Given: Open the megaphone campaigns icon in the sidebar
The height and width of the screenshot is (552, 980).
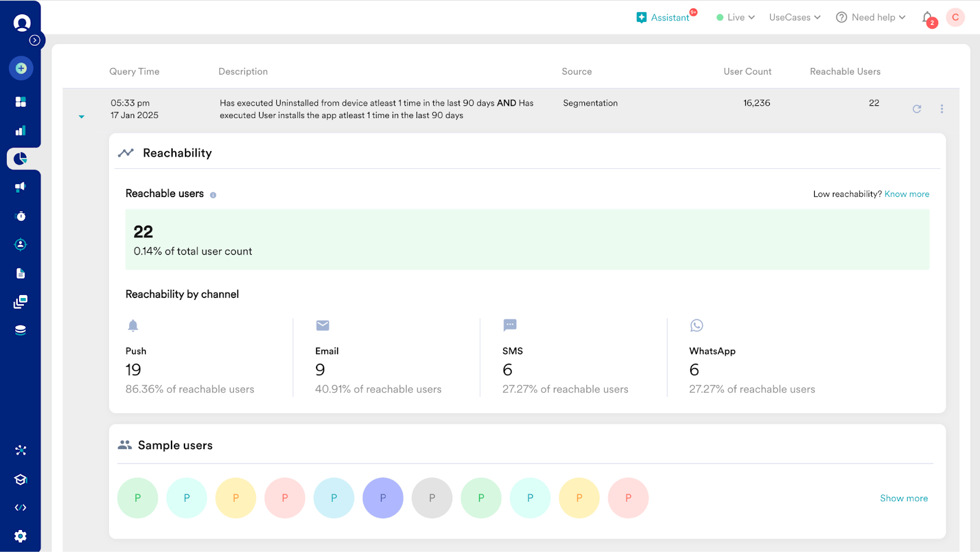Looking at the screenshot, I should [21, 187].
